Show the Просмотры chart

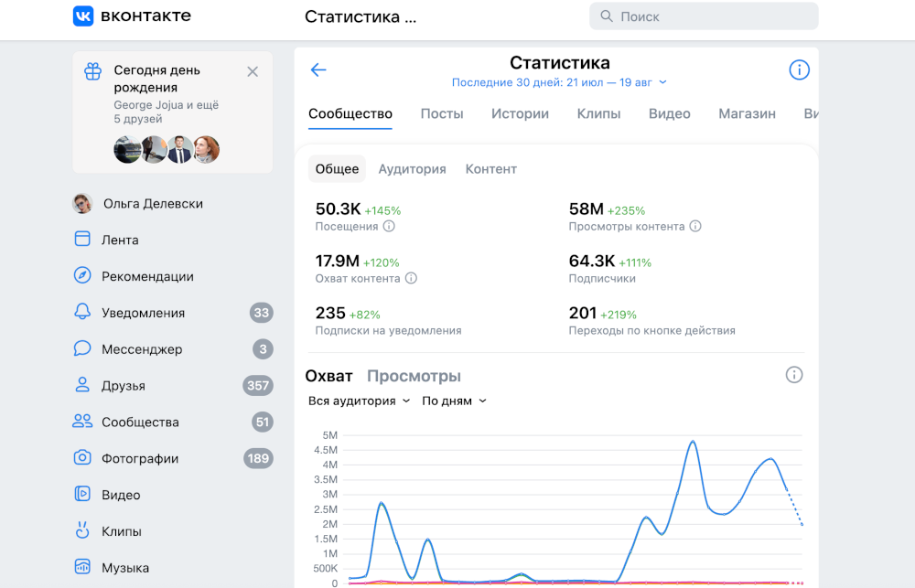tap(414, 376)
